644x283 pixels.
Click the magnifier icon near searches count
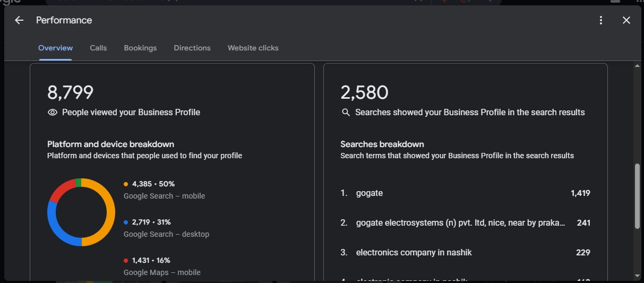pos(346,113)
